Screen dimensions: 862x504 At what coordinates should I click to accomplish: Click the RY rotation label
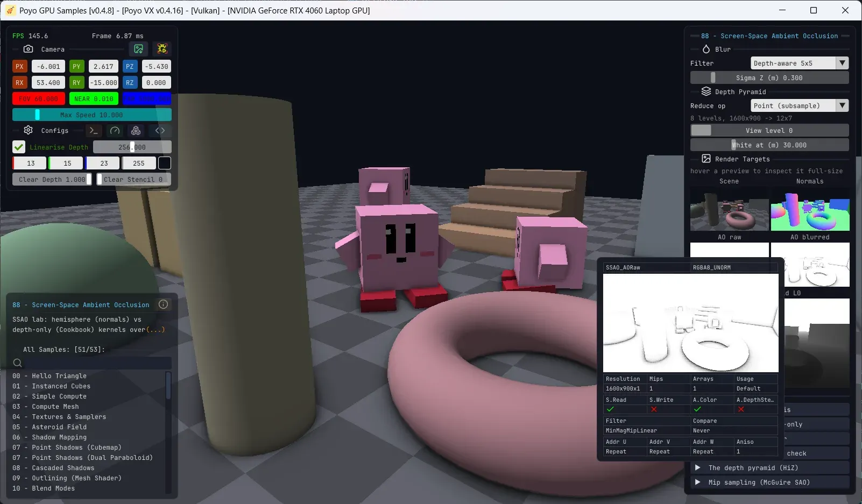click(x=76, y=83)
